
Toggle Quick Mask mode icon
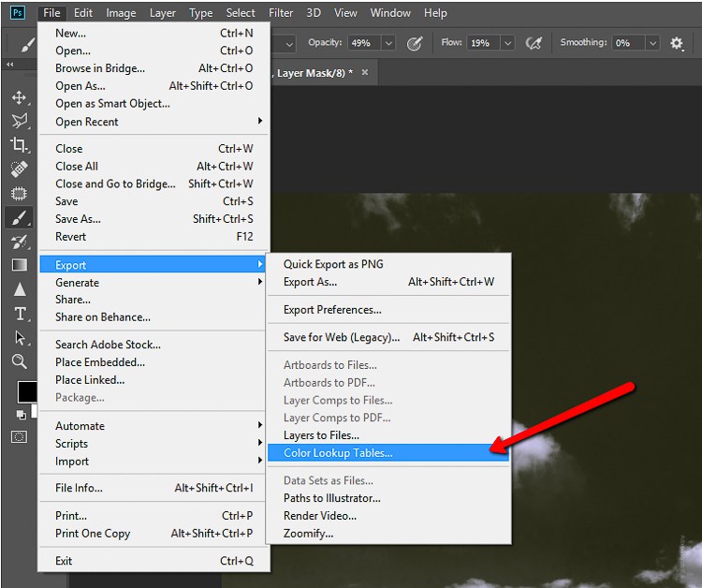(20, 436)
